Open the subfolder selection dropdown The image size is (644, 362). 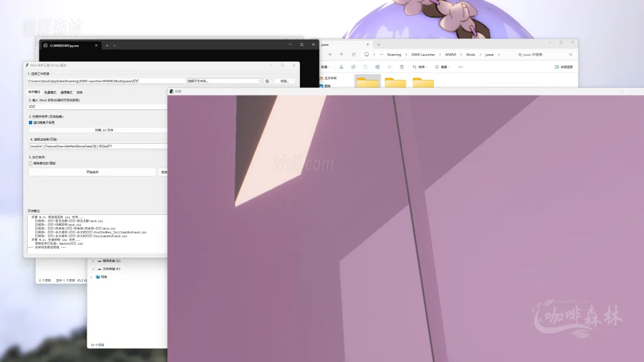[224, 81]
